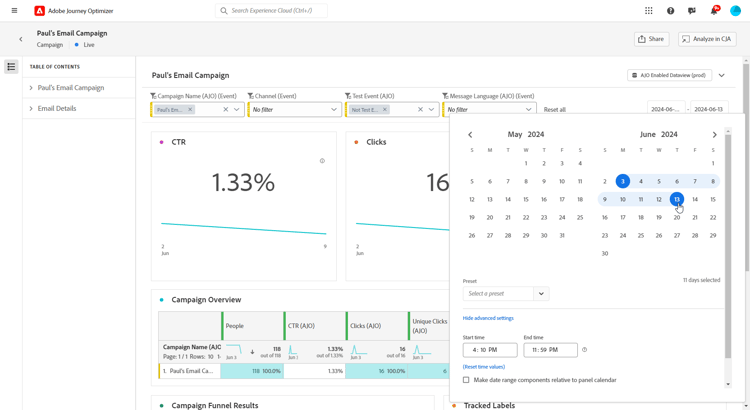Enable relative date range components checkbox
The height and width of the screenshot is (410, 750).
click(x=466, y=380)
